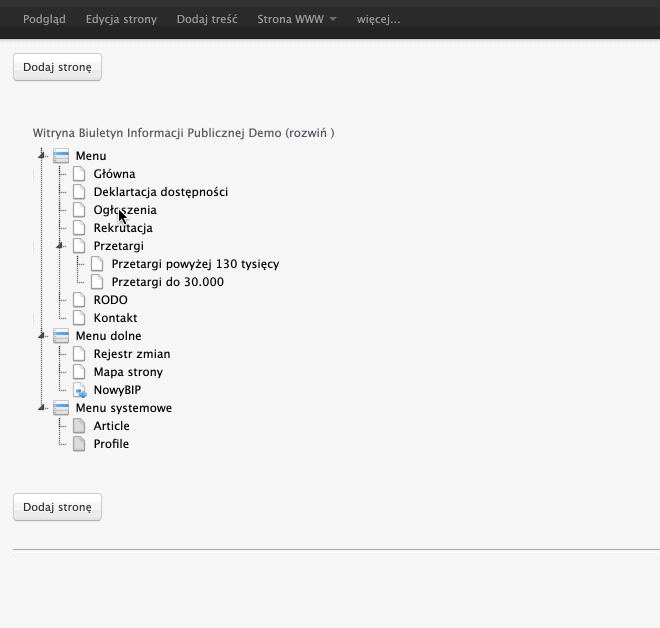Click the rozwiń link

[309, 133]
